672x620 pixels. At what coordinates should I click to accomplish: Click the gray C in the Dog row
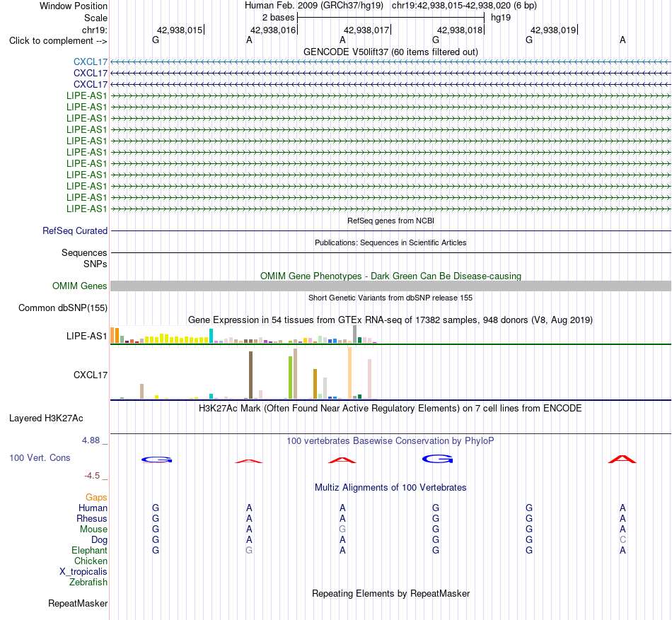[622, 540]
